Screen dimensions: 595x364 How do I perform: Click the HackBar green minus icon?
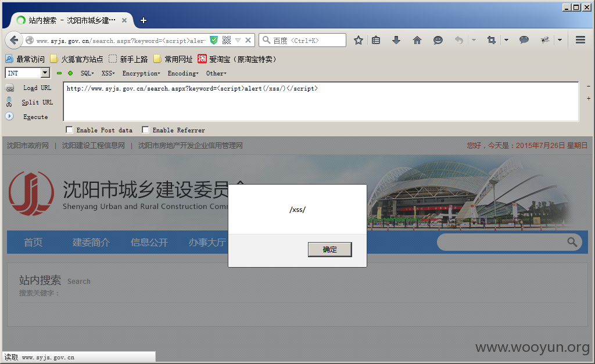tap(59, 73)
